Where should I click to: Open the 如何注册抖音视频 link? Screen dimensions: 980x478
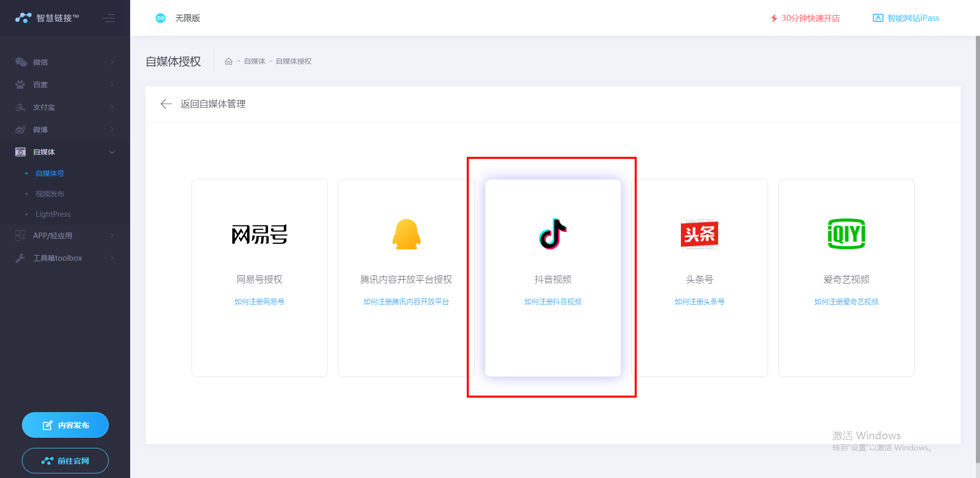[553, 302]
